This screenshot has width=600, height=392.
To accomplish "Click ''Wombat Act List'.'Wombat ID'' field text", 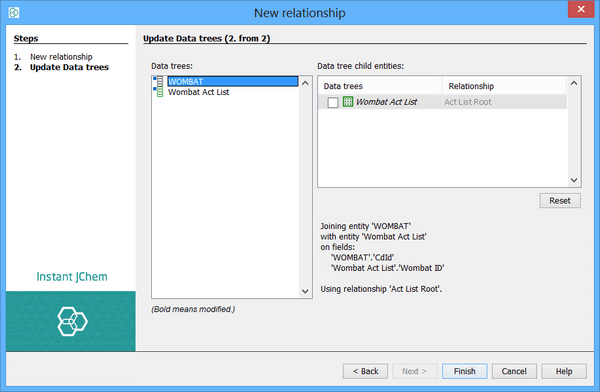I will point(387,268).
